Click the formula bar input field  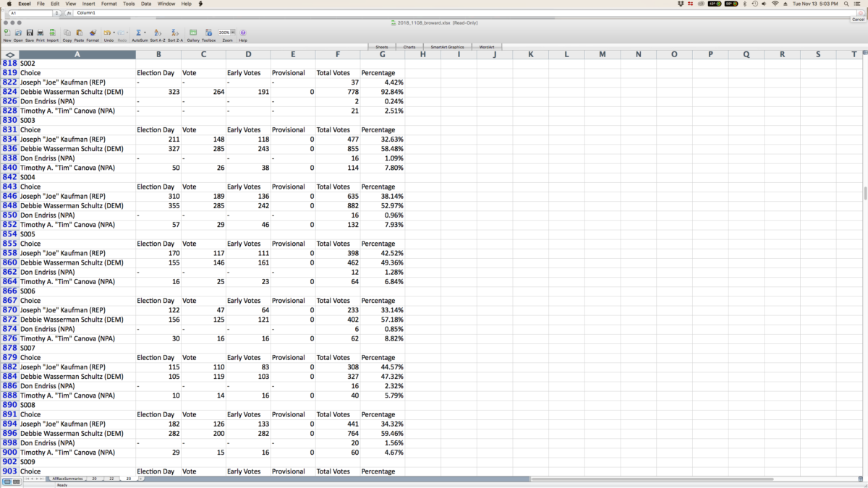[x=434, y=13]
